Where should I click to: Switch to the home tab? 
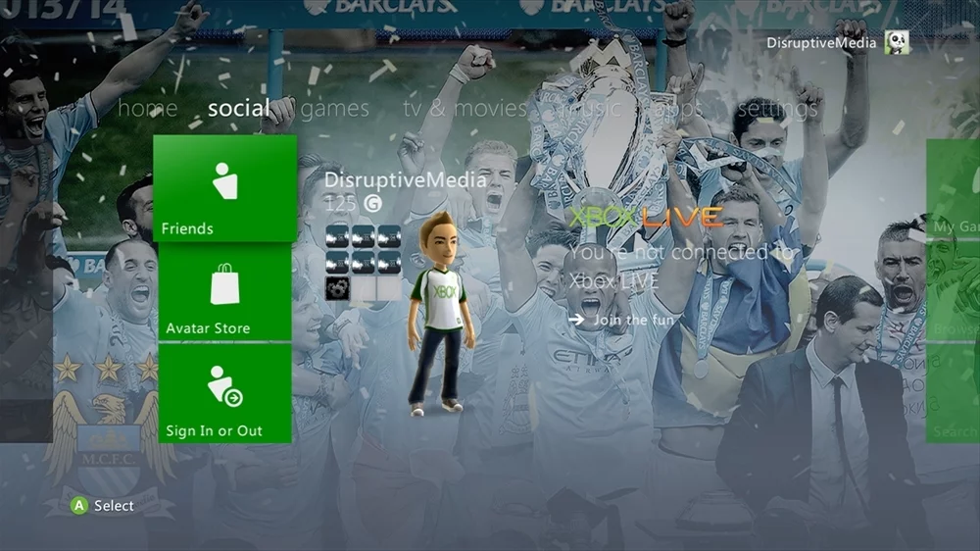148,108
